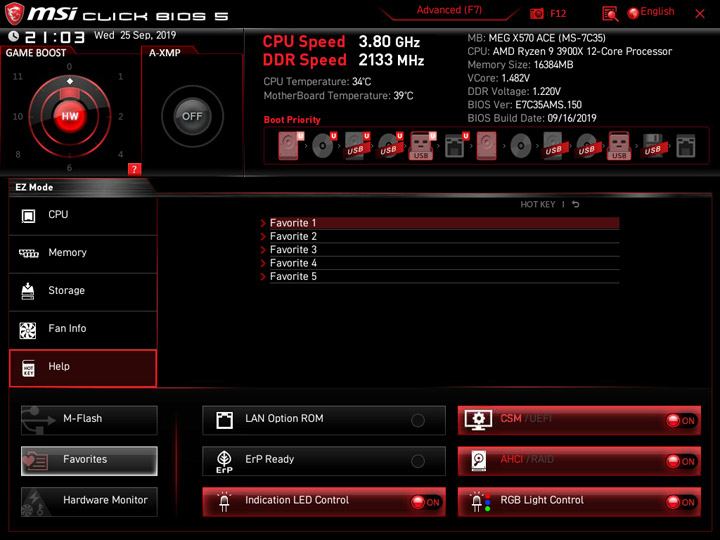
Task: Click the LAN Option ROM label
Action: [x=284, y=418]
